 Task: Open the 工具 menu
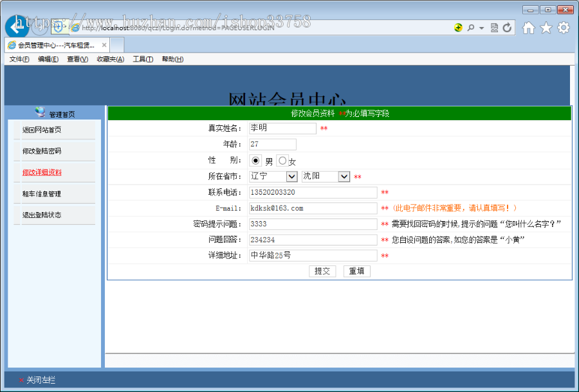(142, 58)
